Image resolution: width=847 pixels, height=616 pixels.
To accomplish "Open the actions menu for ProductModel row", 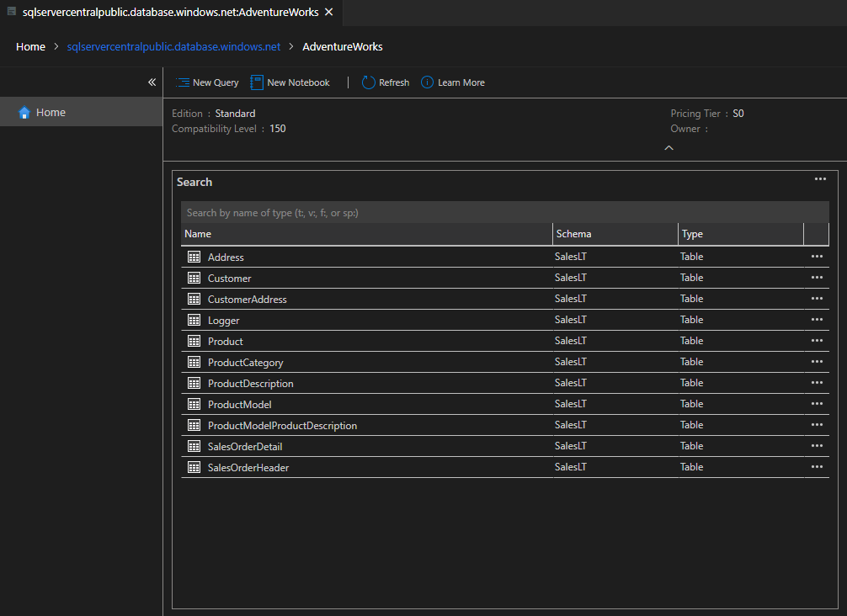I will (816, 404).
